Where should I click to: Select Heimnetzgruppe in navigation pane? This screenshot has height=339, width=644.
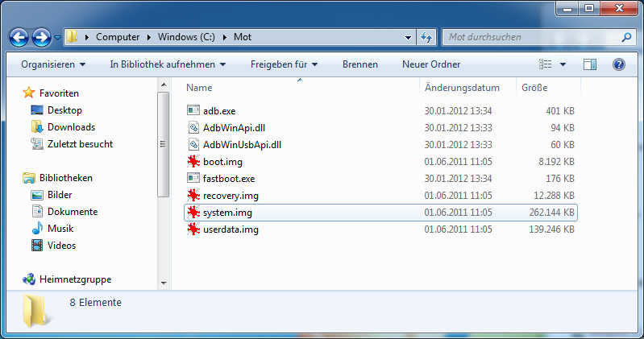point(75,279)
